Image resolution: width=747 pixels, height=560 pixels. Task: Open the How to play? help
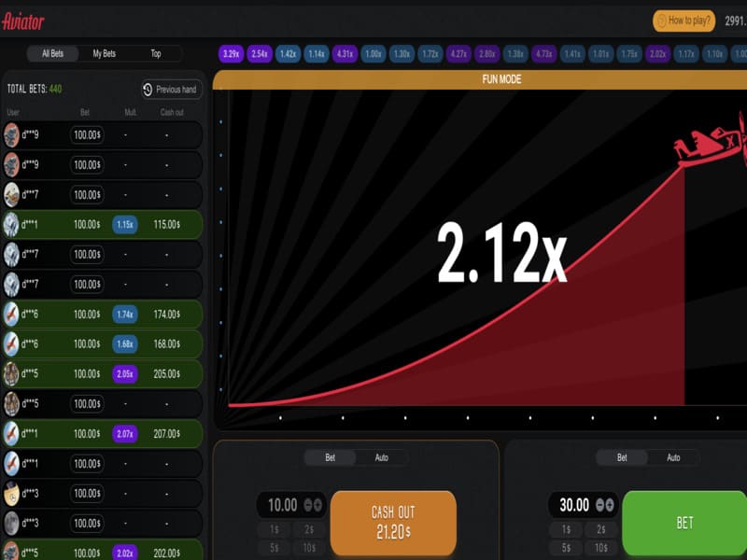(684, 21)
